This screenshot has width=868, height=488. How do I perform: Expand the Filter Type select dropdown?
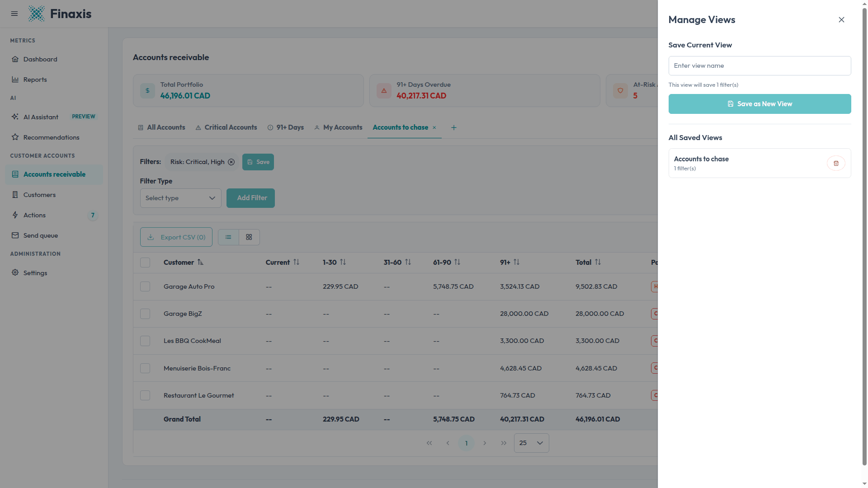181,198
